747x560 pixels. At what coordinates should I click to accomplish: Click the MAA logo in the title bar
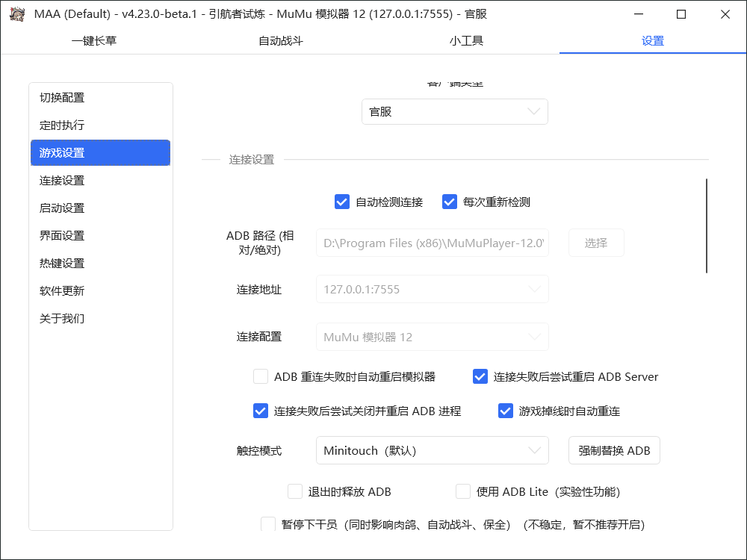[16, 15]
